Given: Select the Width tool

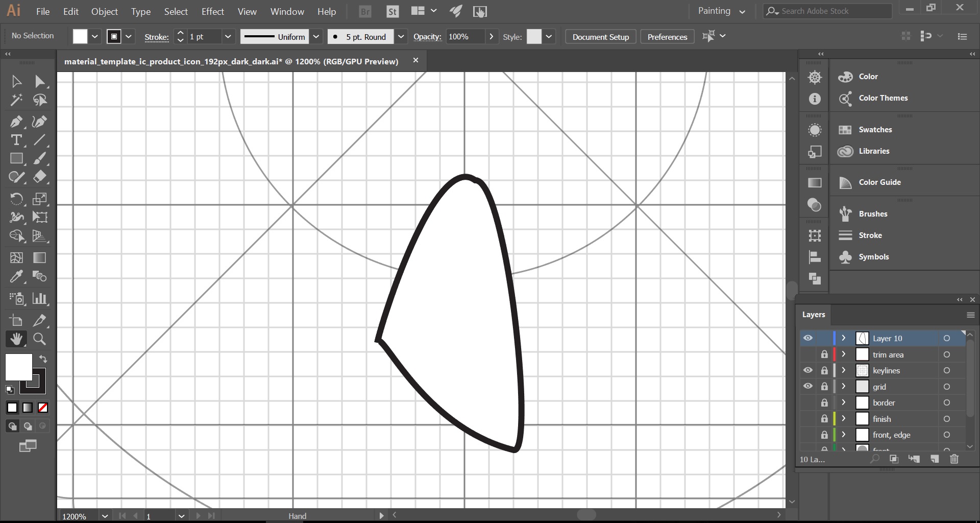Looking at the screenshot, I should pyautogui.click(x=16, y=217).
